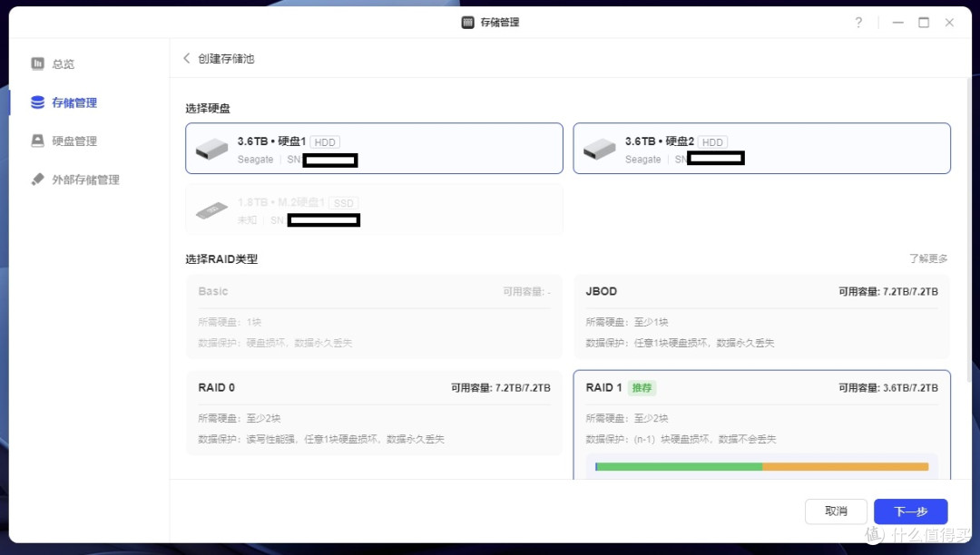This screenshot has height=555, width=980.
Task: Go back using the arrow beside 创建存储池
Action: pos(186,58)
